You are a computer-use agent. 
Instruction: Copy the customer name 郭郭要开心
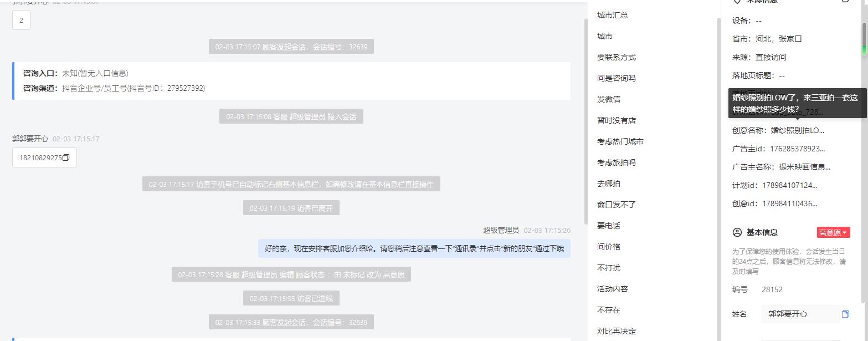click(845, 314)
